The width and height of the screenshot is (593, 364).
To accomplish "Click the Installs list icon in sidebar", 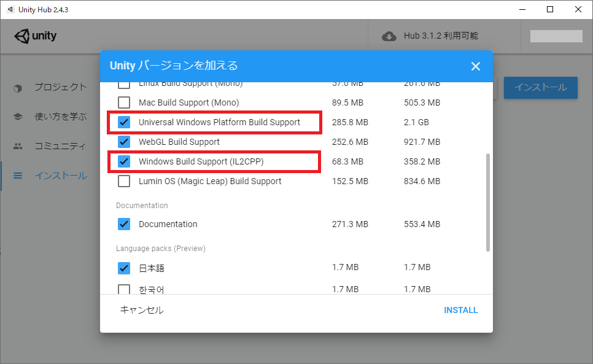I will tap(18, 176).
